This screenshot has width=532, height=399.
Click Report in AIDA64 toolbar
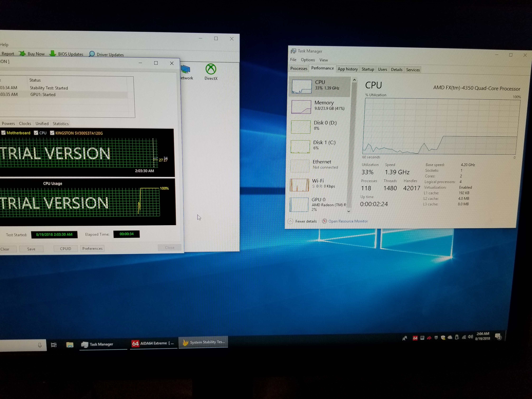(x=8, y=54)
